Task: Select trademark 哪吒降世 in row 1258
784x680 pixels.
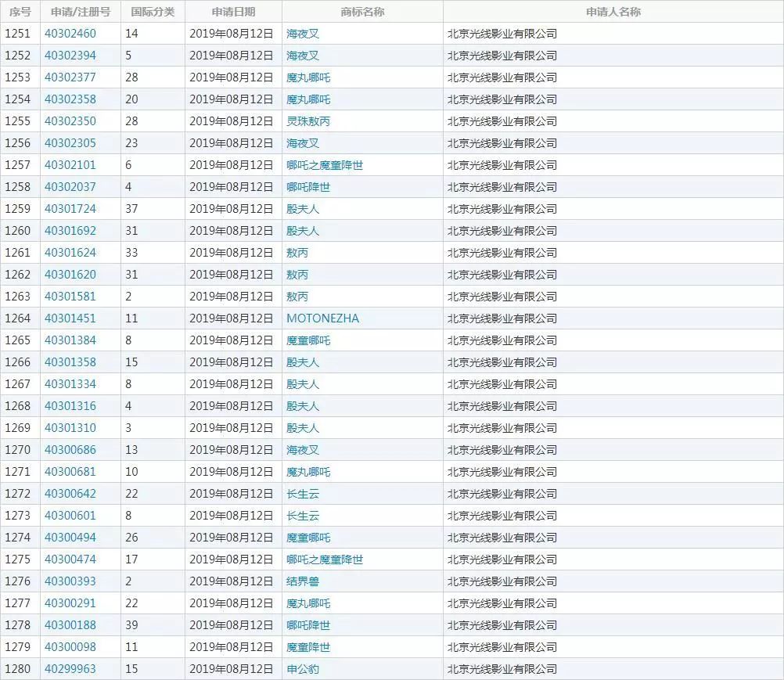Action: pos(308,187)
